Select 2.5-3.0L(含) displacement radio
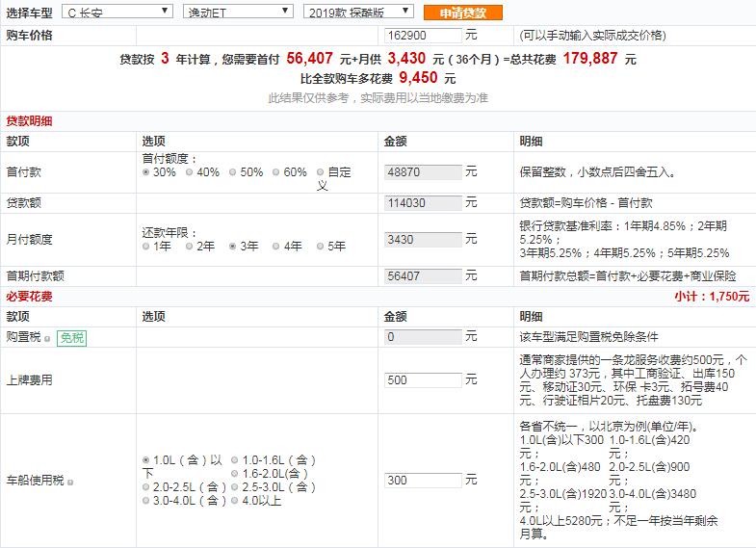Viewport: 756px width, 548px height. click(x=234, y=487)
